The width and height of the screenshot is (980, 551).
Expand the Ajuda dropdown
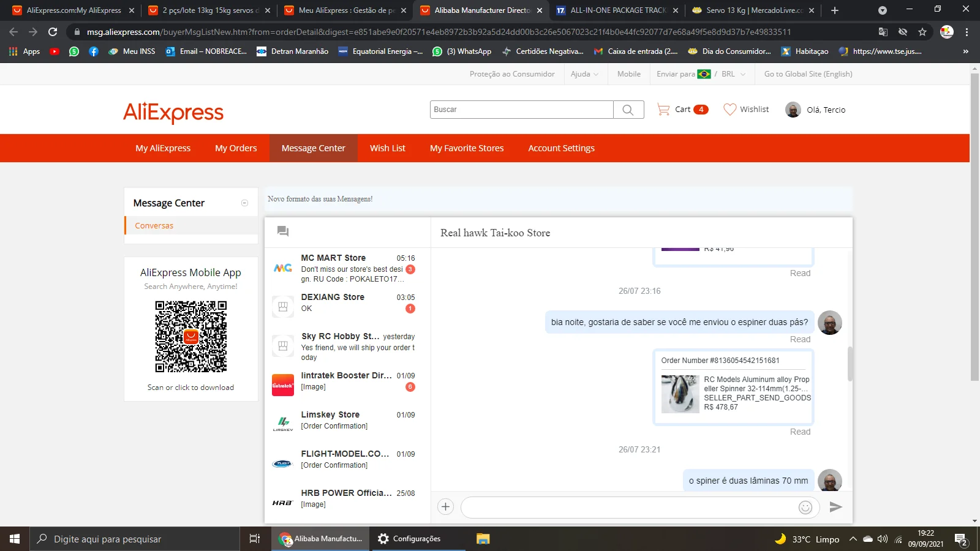[x=584, y=74]
